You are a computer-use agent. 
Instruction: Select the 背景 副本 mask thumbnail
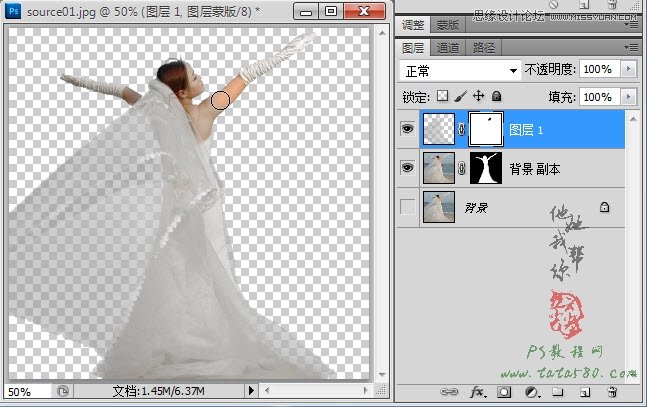coord(486,168)
